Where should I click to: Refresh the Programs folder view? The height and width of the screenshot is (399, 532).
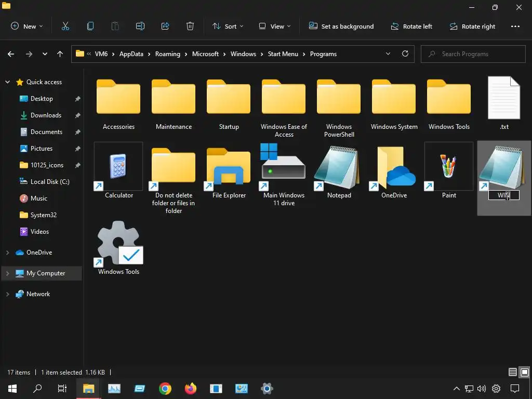click(405, 54)
